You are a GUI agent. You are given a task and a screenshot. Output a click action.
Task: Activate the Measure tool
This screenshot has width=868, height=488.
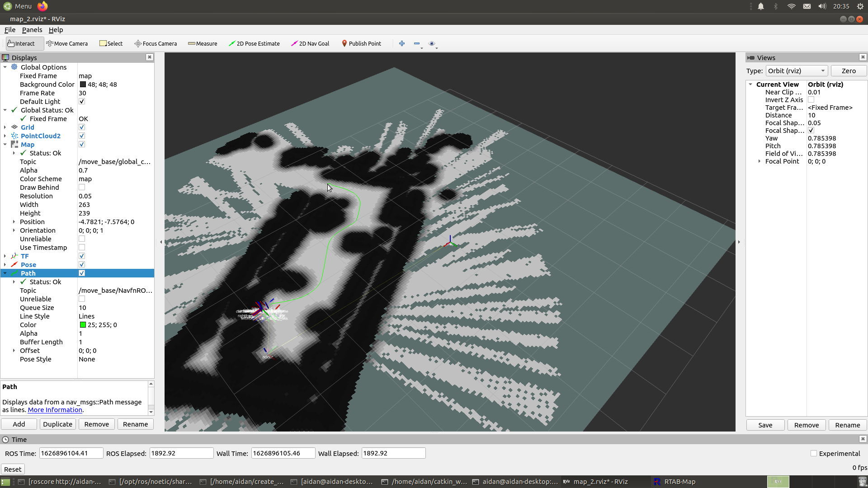point(202,43)
